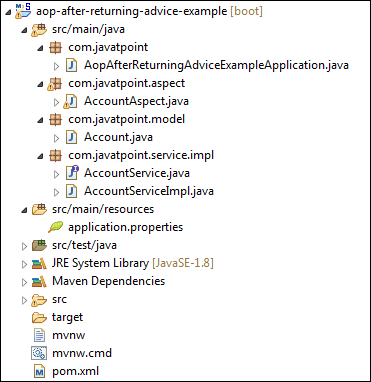The height and width of the screenshot is (382, 371).
Task: Expand the JRE System Library node
Action: [x=24, y=264]
